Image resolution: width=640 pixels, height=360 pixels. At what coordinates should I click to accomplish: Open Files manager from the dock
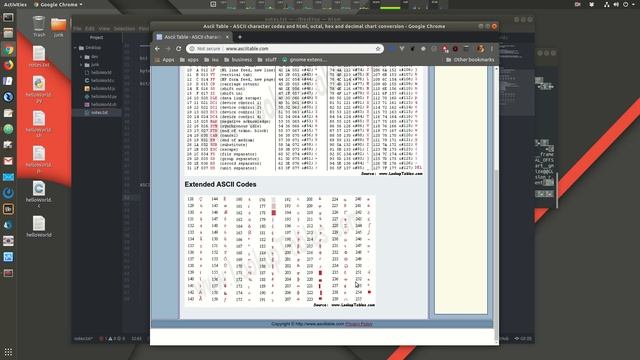8,33
